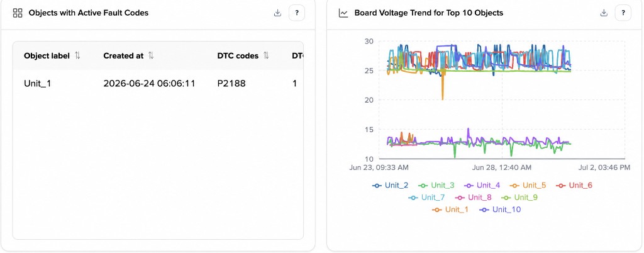Toggle Unit_9 series in chart legend
Viewport: 644px width, 253px height.
tap(519, 198)
